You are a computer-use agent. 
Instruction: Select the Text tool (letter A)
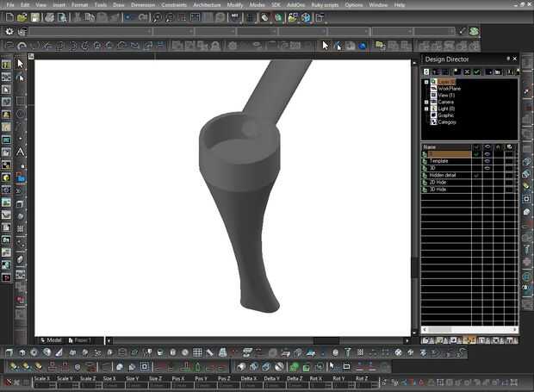tap(20, 152)
